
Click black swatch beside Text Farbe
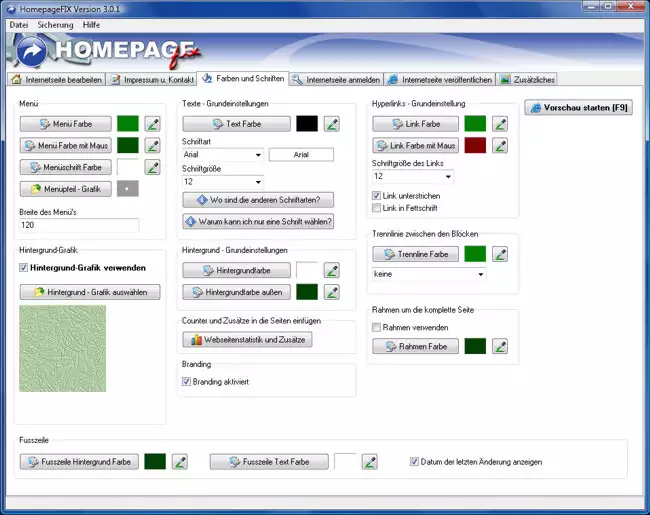tap(307, 124)
